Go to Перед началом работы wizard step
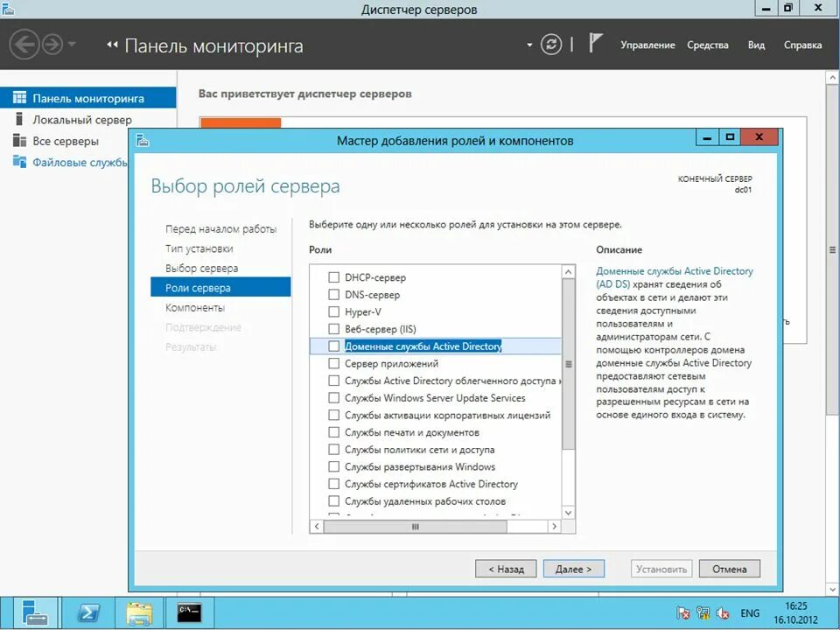 (x=220, y=228)
